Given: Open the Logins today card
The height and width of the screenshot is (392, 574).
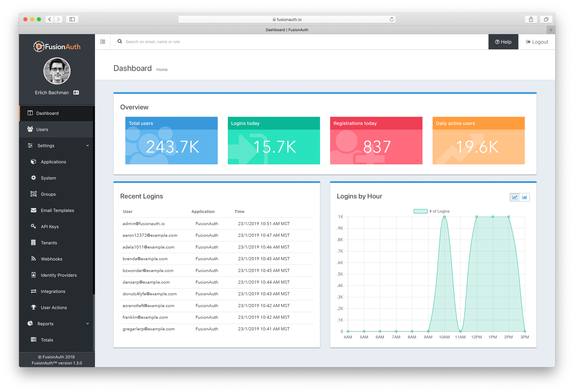Looking at the screenshot, I should coord(274,141).
